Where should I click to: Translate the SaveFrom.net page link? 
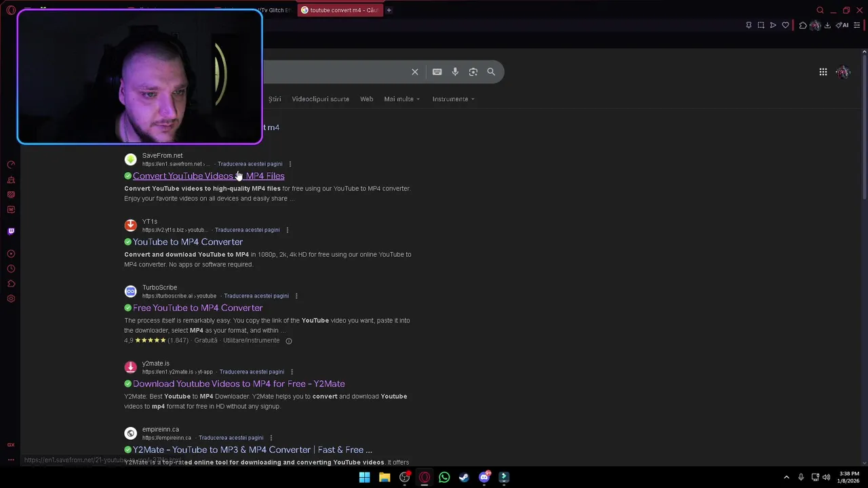tap(250, 164)
